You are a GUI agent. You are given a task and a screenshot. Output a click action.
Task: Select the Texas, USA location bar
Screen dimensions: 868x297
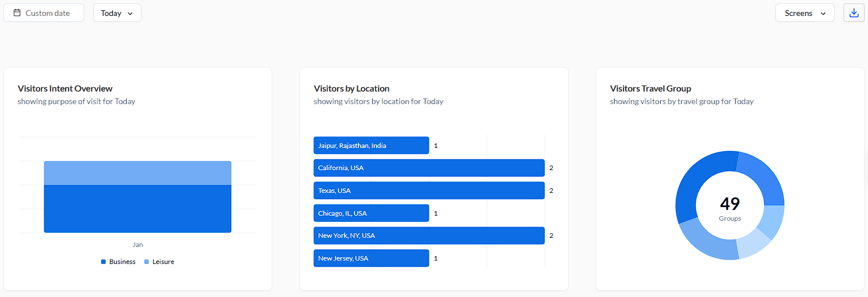pyautogui.click(x=429, y=191)
